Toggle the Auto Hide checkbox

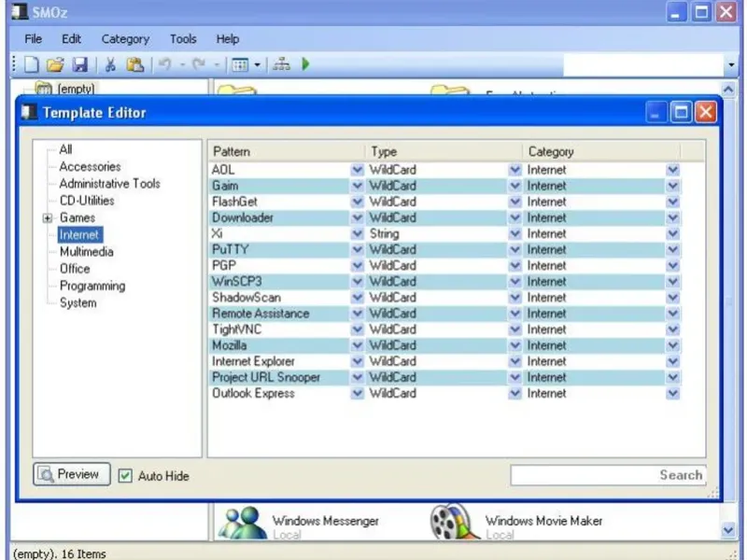(x=125, y=475)
